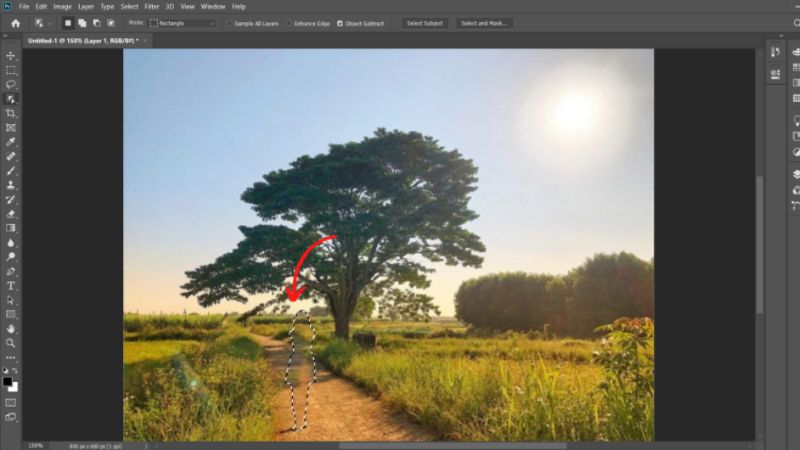
Task: Select the Lasso tool
Action: click(11, 84)
